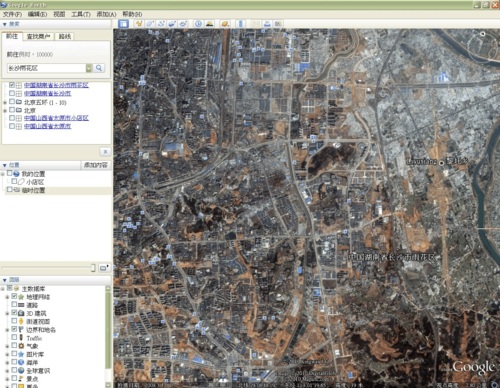Click the blue star icon of 图片库
500x388 pixels.
point(21,354)
